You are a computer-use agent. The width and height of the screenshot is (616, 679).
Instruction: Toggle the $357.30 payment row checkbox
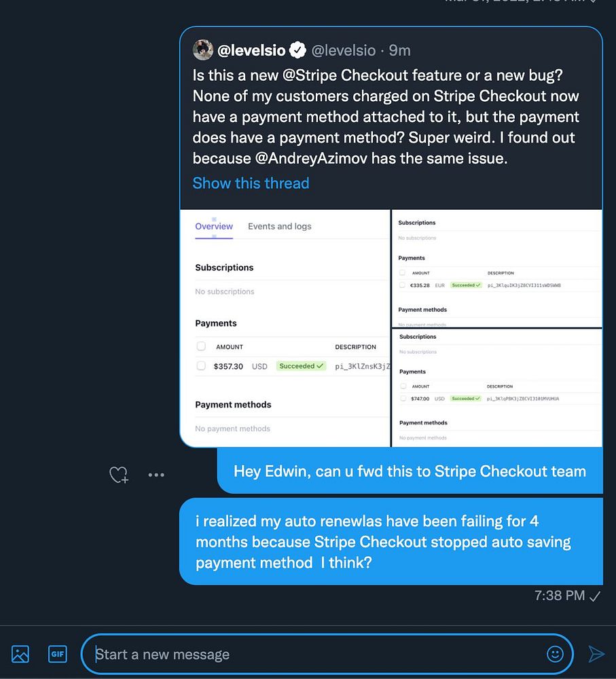[x=201, y=366]
